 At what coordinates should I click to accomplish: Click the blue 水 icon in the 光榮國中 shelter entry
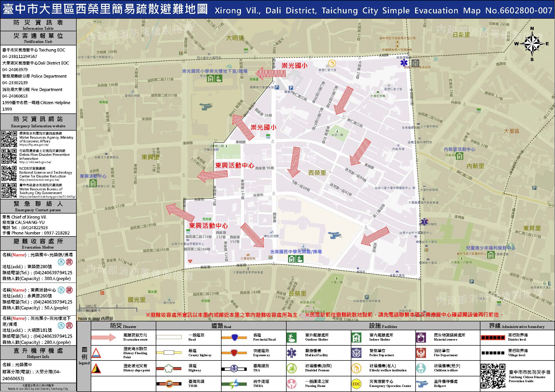pos(61,262)
